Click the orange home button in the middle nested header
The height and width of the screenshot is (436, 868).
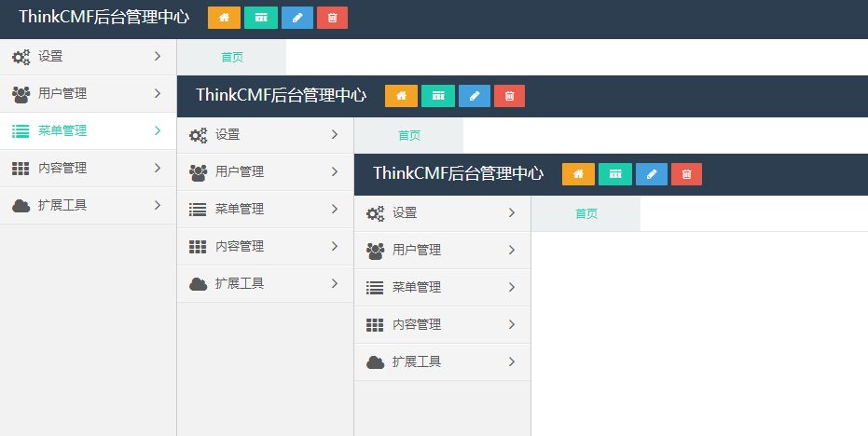(401, 96)
